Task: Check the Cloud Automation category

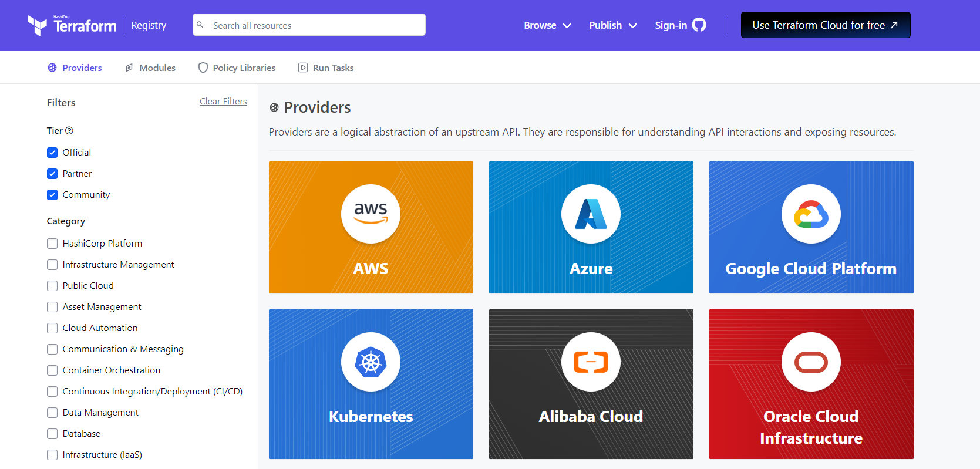Action: [52, 328]
